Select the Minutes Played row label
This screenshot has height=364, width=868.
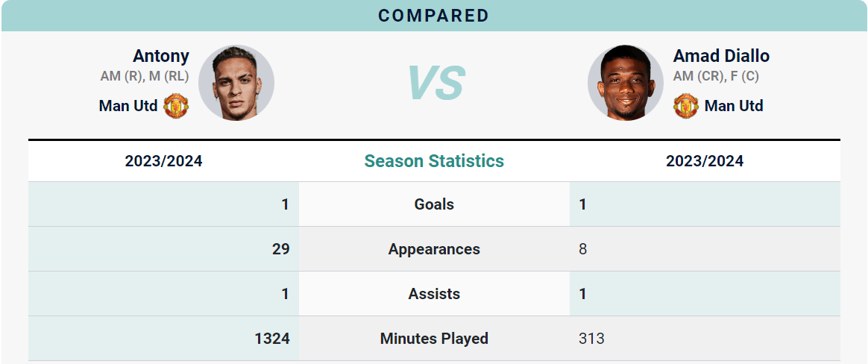pos(434,339)
